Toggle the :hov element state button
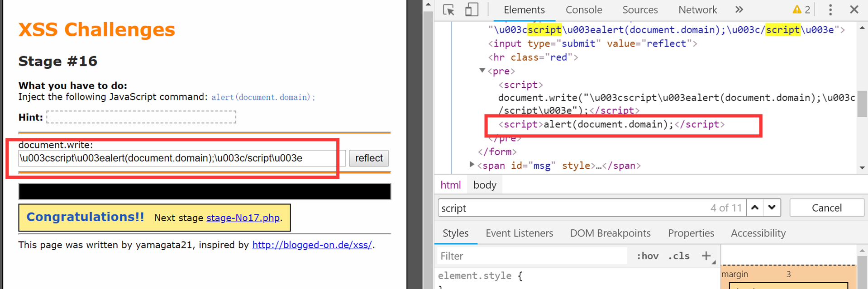868x289 pixels. pos(648,256)
